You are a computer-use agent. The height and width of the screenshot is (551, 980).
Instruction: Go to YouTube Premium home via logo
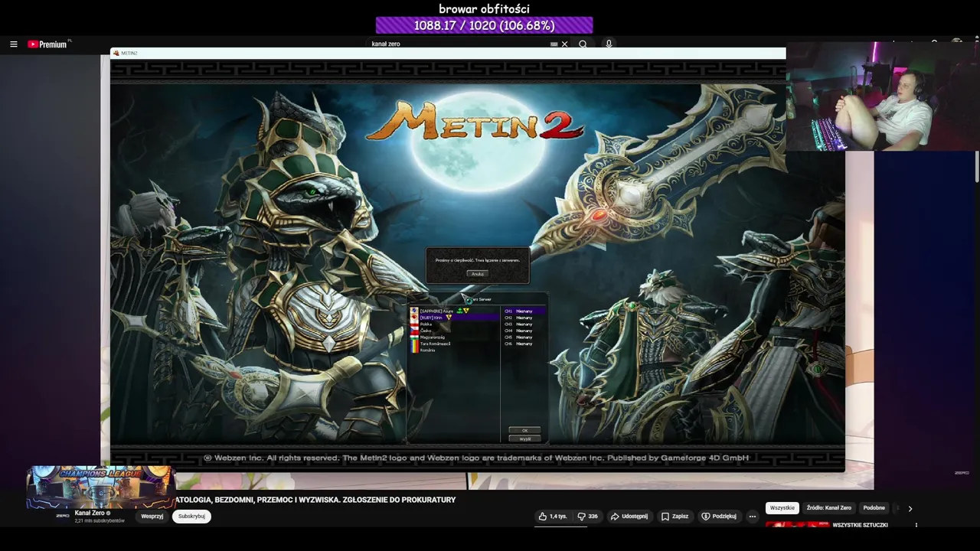47,44
